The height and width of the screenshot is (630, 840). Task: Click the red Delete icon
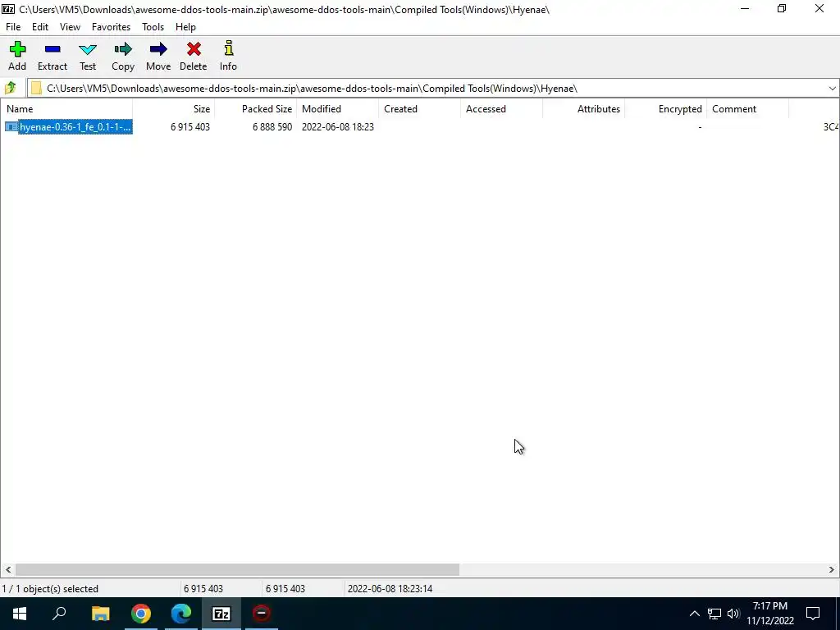pyautogui.click(x=194, y=50)
